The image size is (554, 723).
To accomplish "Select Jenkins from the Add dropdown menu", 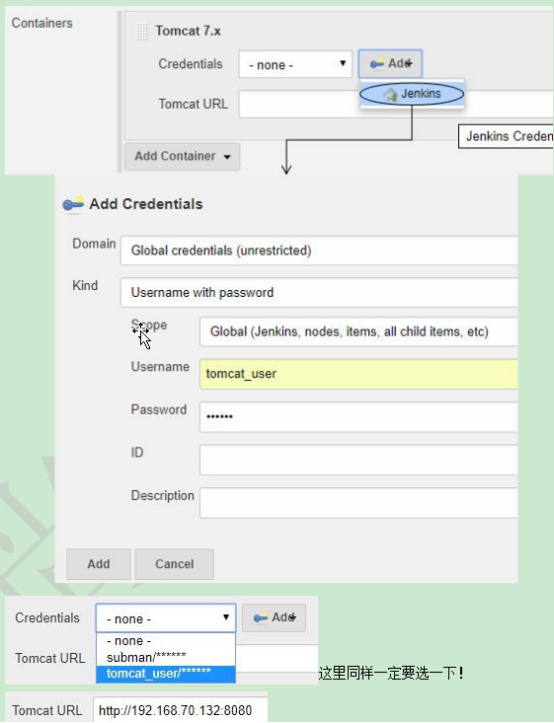I will pos(412,94).
